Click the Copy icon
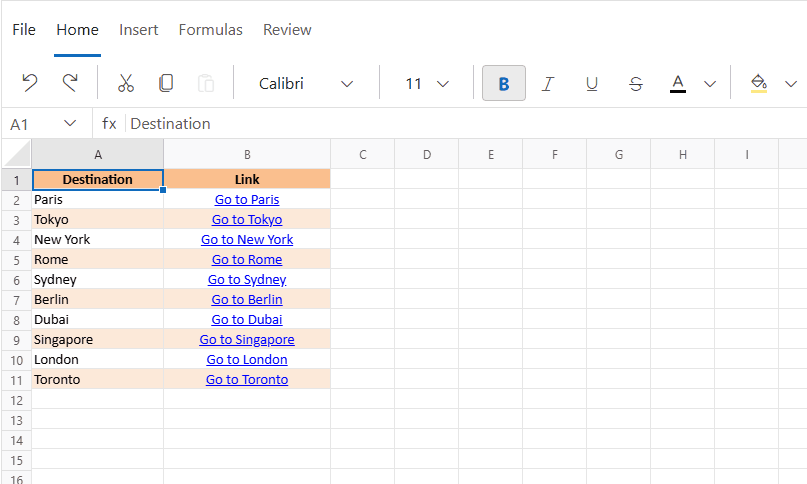Viewport: 807px width, 484px height. coord(166,83)
